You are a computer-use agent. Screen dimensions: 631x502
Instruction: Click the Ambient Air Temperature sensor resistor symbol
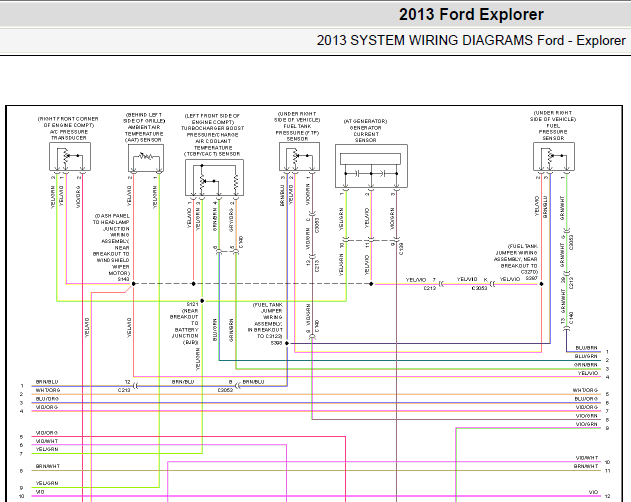click(x=146, y=158)
